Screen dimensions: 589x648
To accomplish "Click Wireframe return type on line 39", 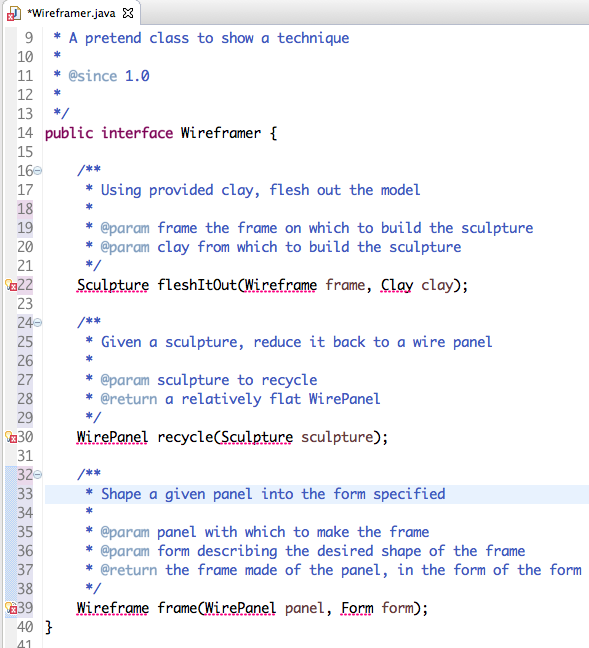I will pyautogui.click(x=113, y=608).
